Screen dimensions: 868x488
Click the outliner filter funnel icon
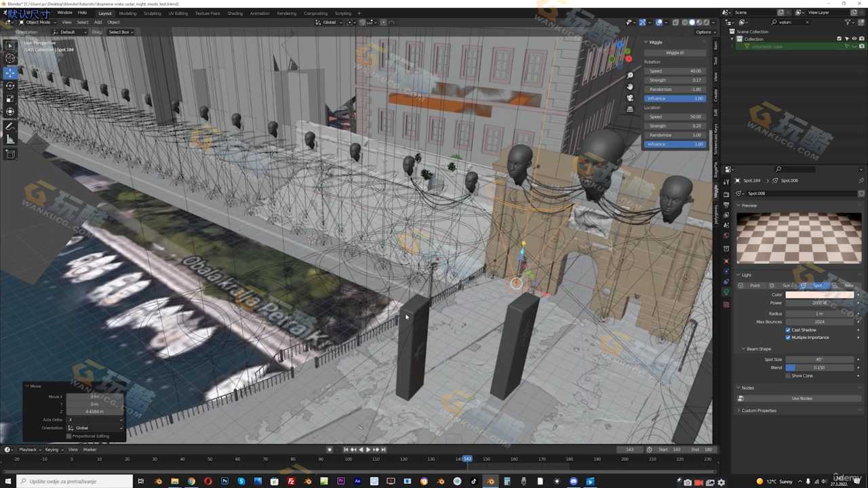click(848, 22)
